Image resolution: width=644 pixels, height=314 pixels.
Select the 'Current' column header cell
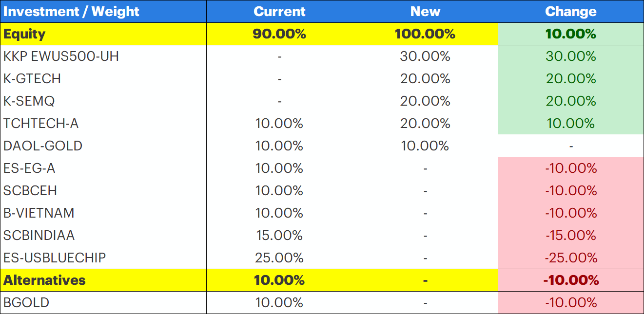pos(279,11)
